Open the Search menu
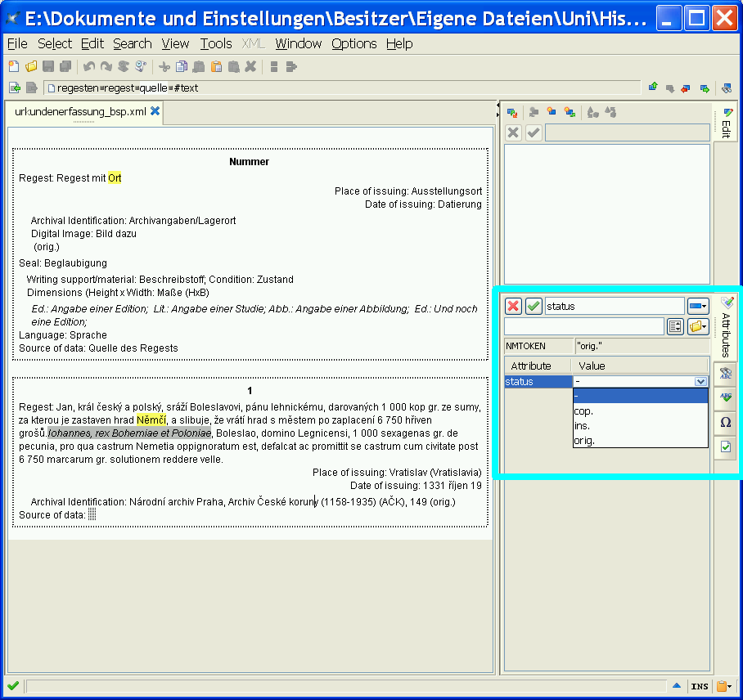Image resolution: width=743 pixels, height=700 pixels. 133,43
